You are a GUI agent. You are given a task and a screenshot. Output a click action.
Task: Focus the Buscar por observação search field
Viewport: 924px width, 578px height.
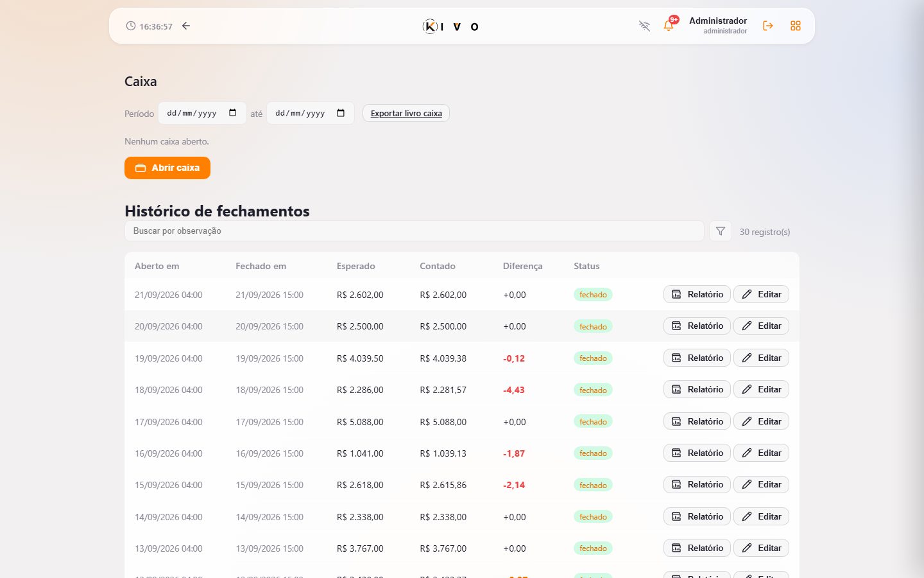point(415,231)
